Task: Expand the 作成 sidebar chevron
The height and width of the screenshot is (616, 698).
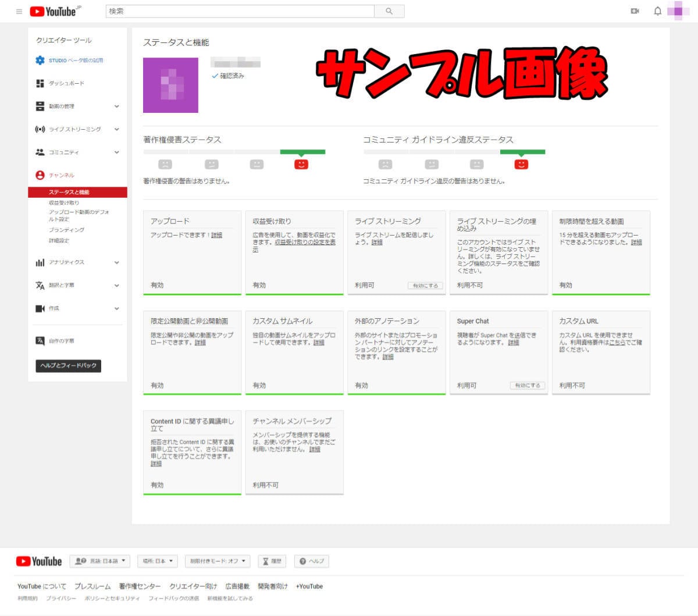Action: point(116,308)
